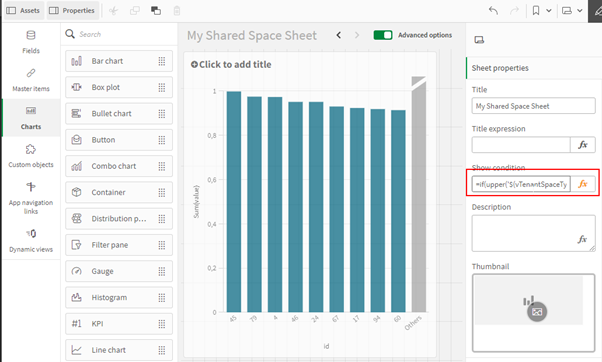Select Custom objects in sidebar
This screenshot has height=362, width=602.
click(31, 156)
